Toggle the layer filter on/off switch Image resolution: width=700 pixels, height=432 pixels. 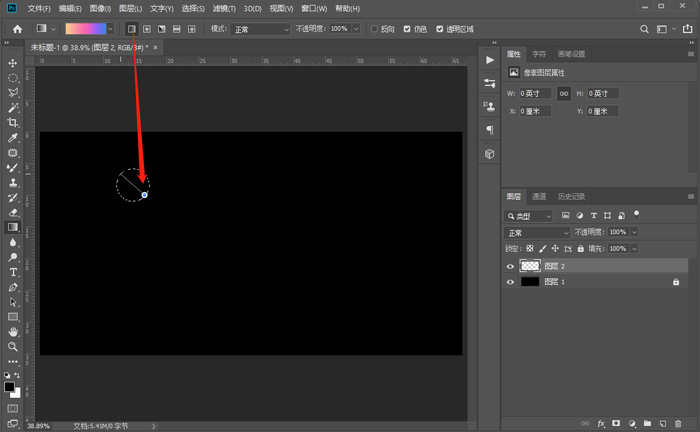pyautogui.click(x=637, y=215)
